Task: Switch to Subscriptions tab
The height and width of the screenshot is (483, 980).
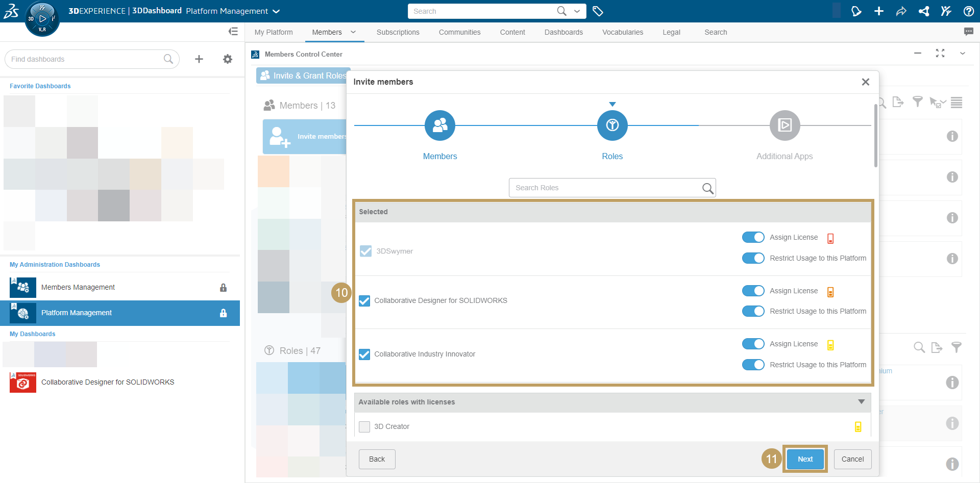Action: (x=398, y=32)
